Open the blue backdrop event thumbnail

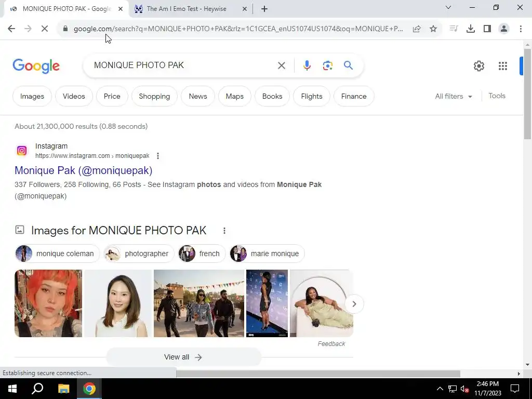click(x=267, y=303)
